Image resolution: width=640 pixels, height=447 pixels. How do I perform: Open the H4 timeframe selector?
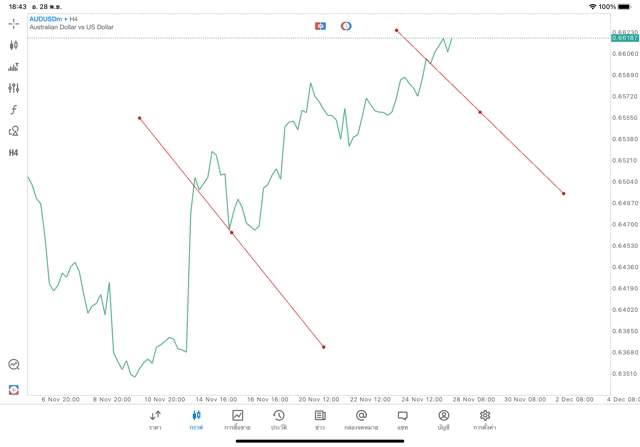[14, 153]
